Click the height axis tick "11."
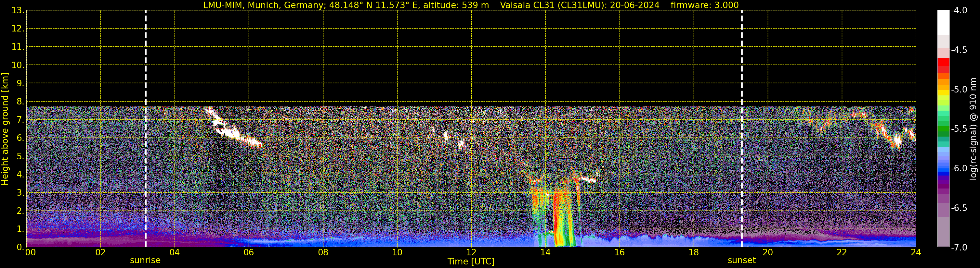The height and width of the screenshot is (268, 980). click(x=18, y=47)
